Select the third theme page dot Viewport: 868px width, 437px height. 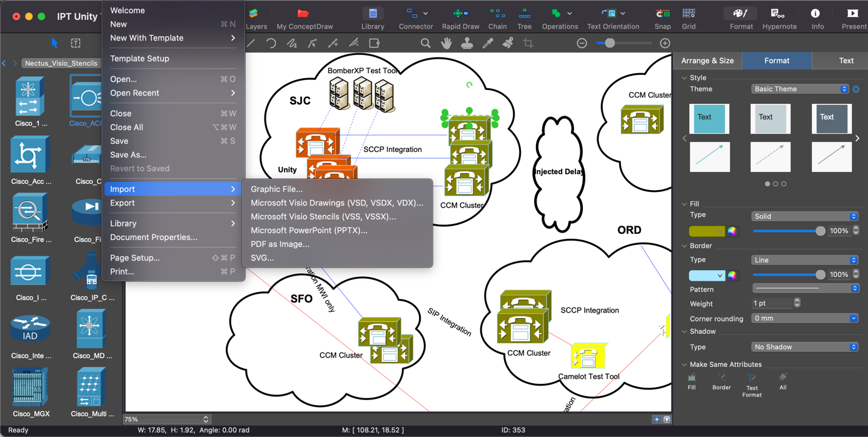click(784, 184)
